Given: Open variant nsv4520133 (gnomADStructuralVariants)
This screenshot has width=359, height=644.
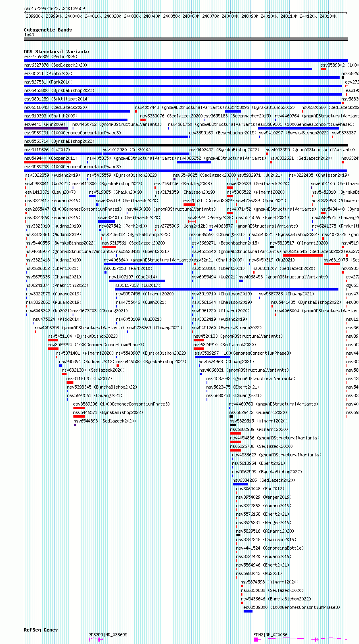Looking at the screenshot, I should (198, 340).
